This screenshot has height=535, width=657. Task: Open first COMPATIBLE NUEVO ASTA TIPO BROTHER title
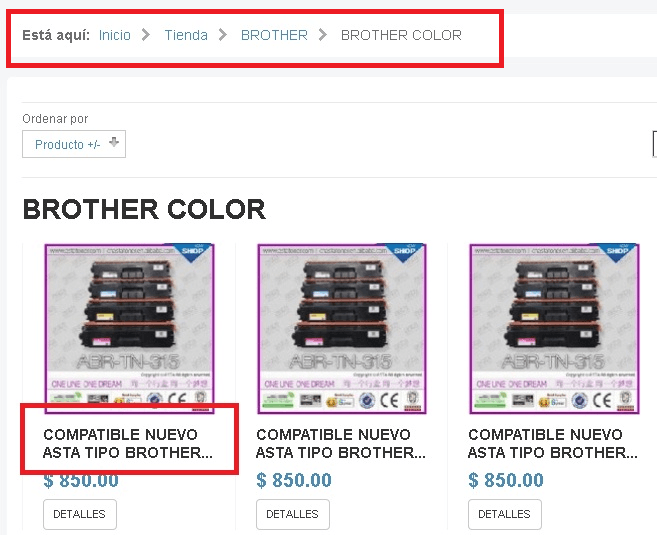(128, 444)
